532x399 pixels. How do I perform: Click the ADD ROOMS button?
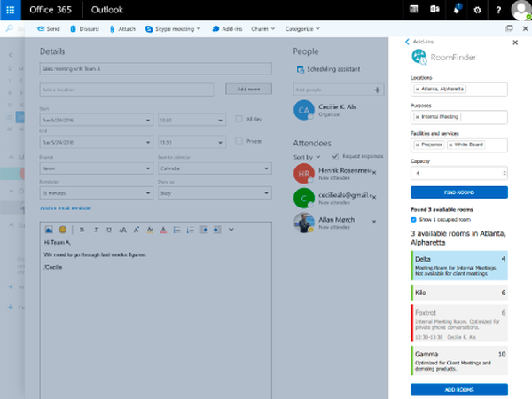[x=459, y=390]
